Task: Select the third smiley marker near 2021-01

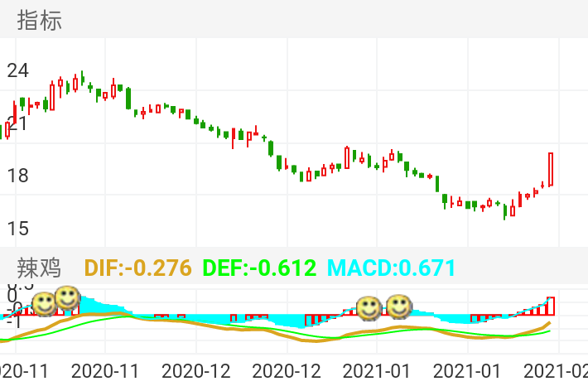Action: 369,308
